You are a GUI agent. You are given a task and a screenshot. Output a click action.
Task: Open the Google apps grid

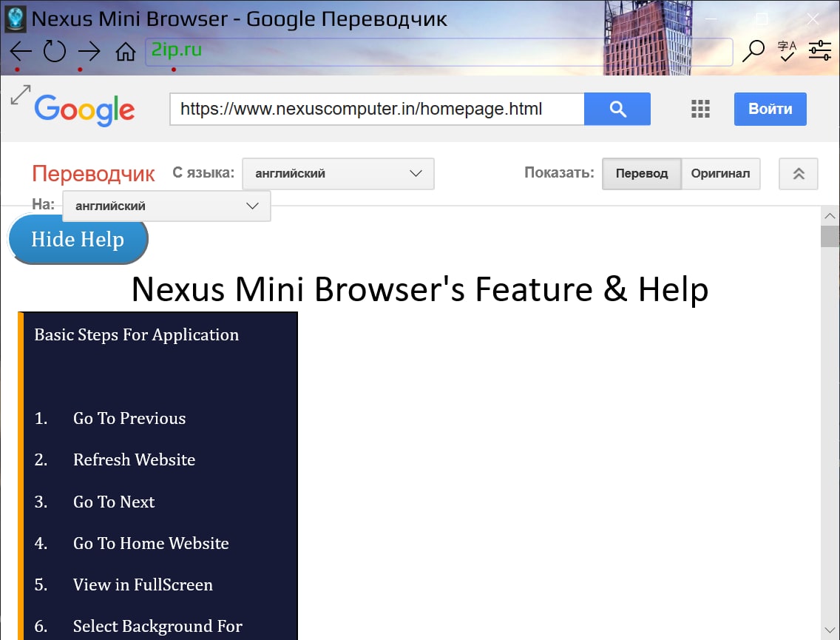coord(700,109)
